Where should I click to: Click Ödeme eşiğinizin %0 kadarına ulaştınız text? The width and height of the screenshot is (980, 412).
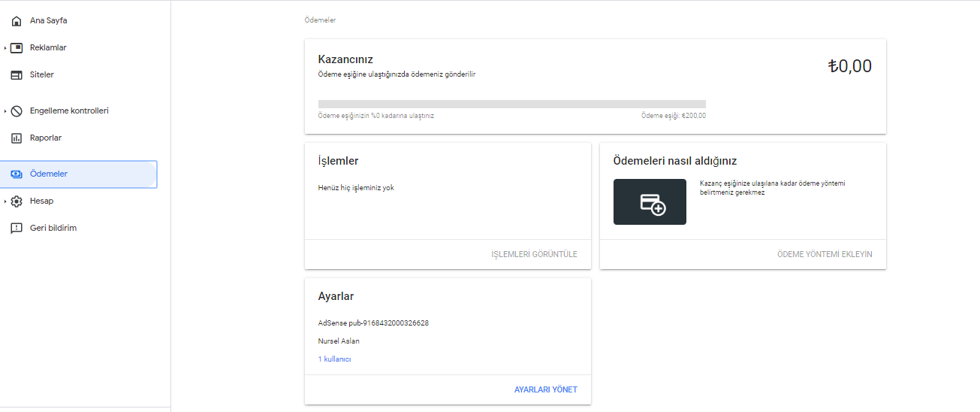coord(376,116)
